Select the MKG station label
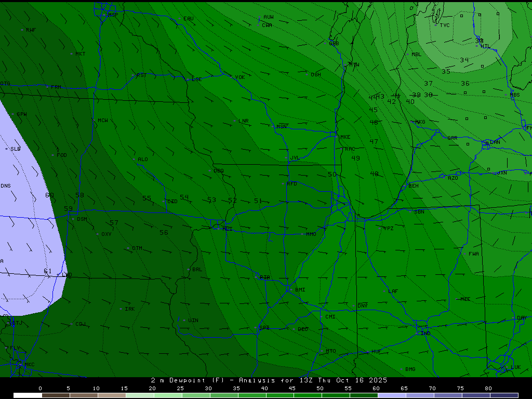Viewport: 532px width, 399px height. pos(420,122)
